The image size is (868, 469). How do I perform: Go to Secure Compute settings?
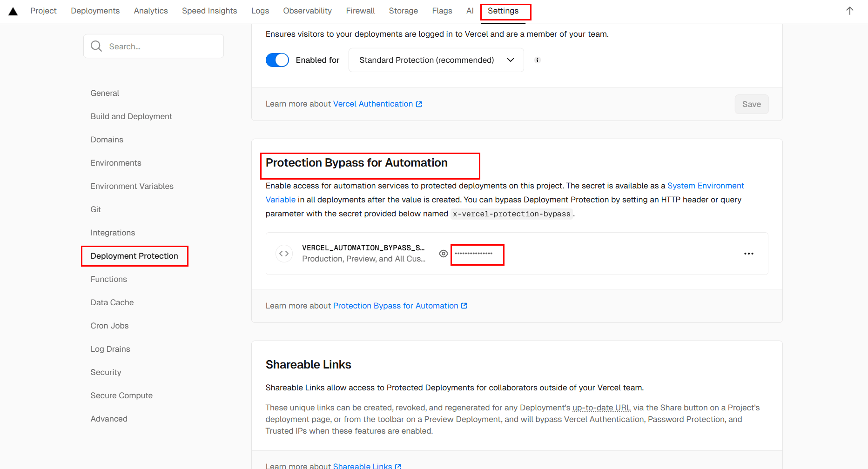coord(121,395)
